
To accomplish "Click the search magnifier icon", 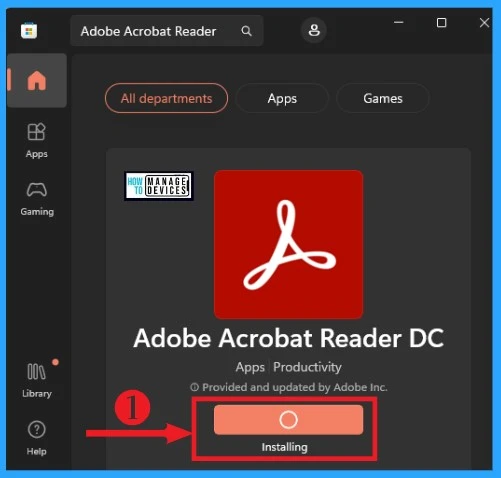I will (246, 31).
